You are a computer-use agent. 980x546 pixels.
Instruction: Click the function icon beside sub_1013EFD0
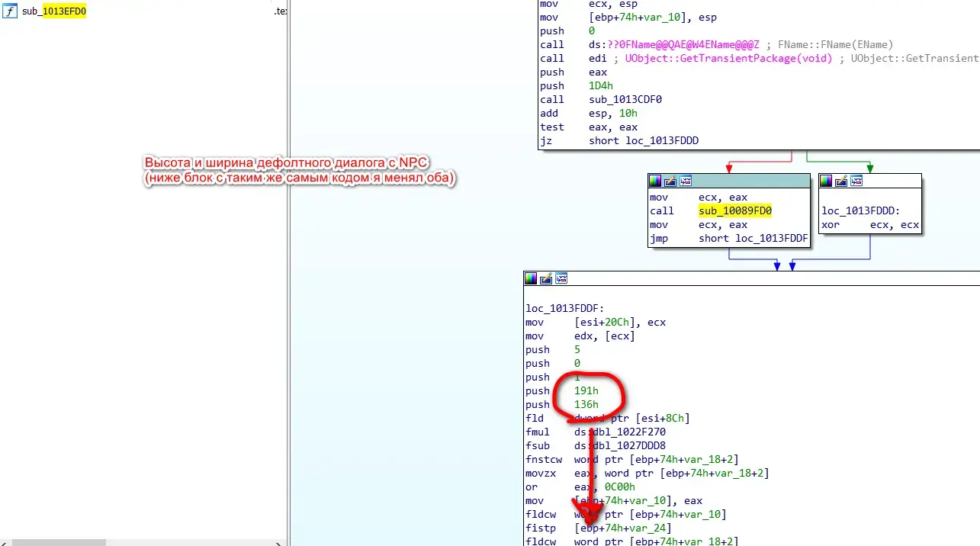tap(11, 12)
